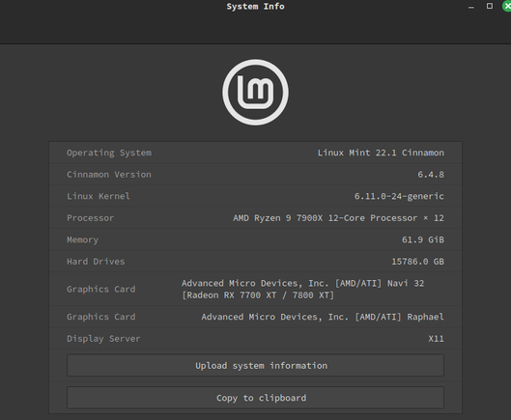The image size is (511, 420).
Task: Select the Linux Kernel label
Action: coord(99,196)
